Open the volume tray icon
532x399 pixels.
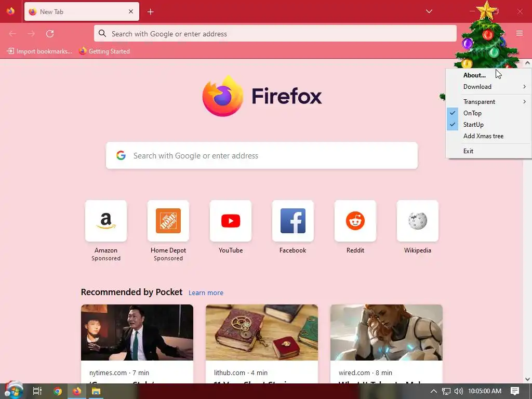458,391
